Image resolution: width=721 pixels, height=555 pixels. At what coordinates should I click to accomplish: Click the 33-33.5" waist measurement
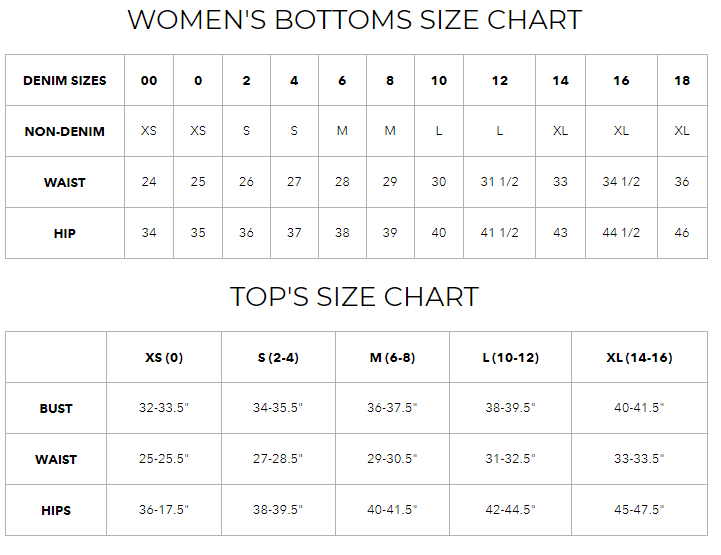click(639, 460)
